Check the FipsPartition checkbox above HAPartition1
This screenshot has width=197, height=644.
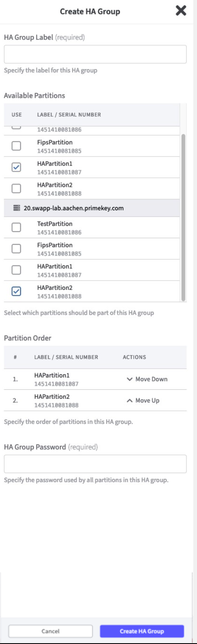click(16, 146)
